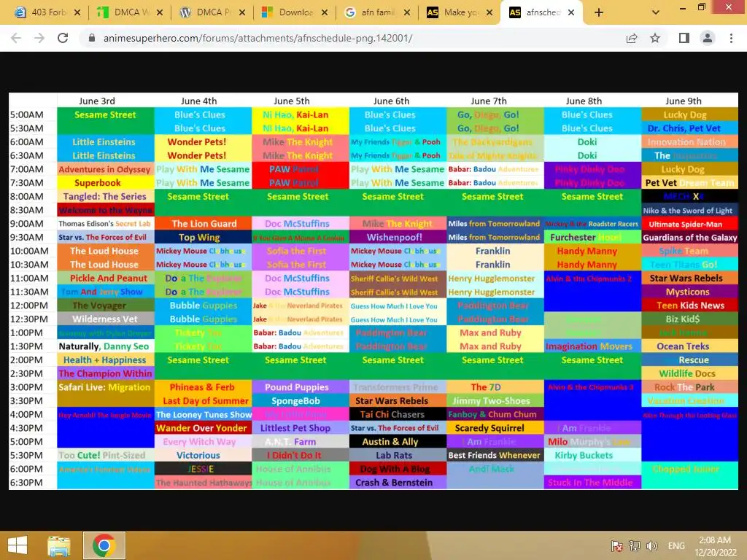
Task: Open the volume speaker tray icon
Action: click(651, 545)
